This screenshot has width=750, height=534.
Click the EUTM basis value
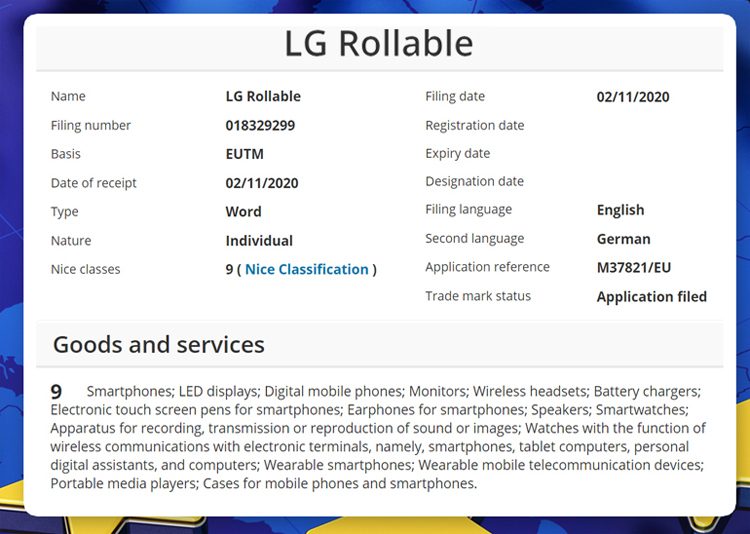click(x=244, y=155)
